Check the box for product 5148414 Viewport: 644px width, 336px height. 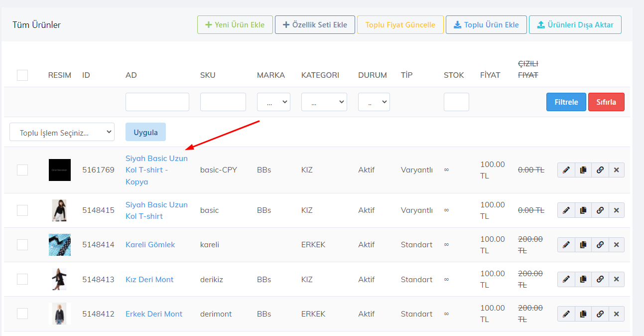(22, 245)
